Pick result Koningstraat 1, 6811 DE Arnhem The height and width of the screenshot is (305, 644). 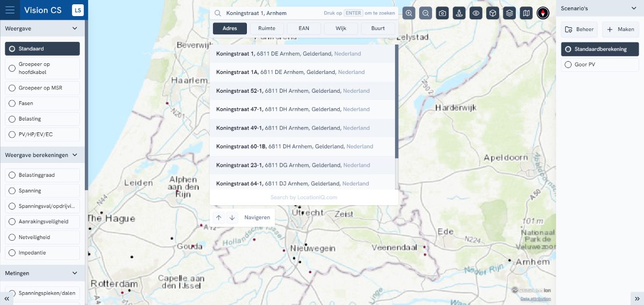click(303, 54)
